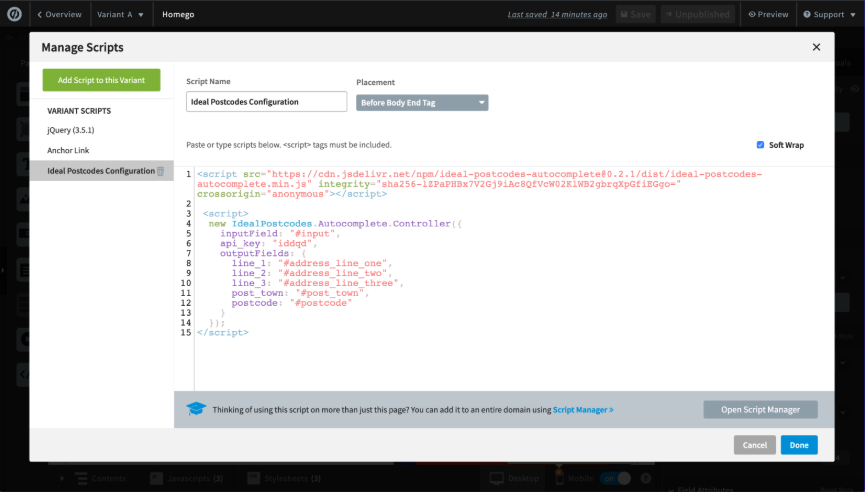Click the Homego page name

(178, 14)
